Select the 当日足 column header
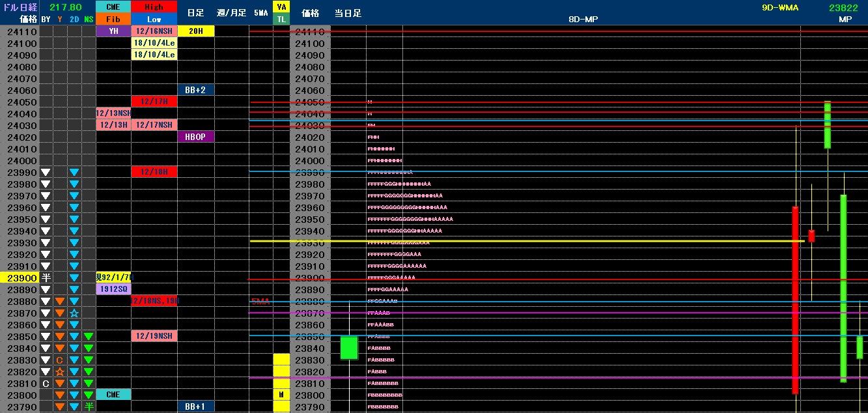 tap(348, 13)
